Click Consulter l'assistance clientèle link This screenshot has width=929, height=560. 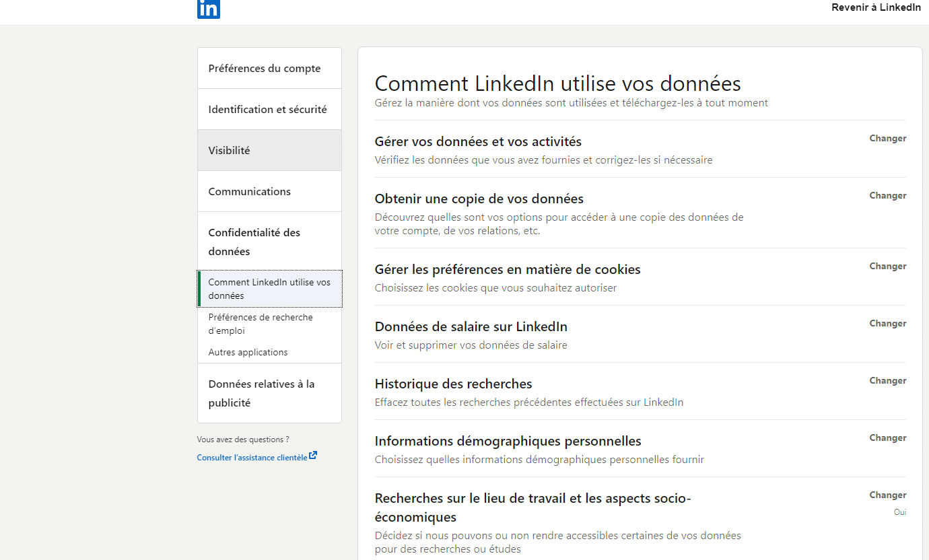point(252,458)
